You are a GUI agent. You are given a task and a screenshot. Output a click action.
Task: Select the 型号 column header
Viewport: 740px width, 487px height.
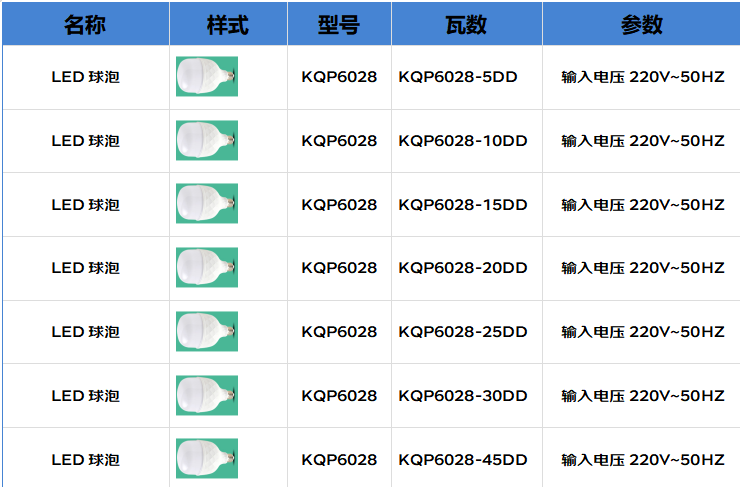(x=339, y=24)
